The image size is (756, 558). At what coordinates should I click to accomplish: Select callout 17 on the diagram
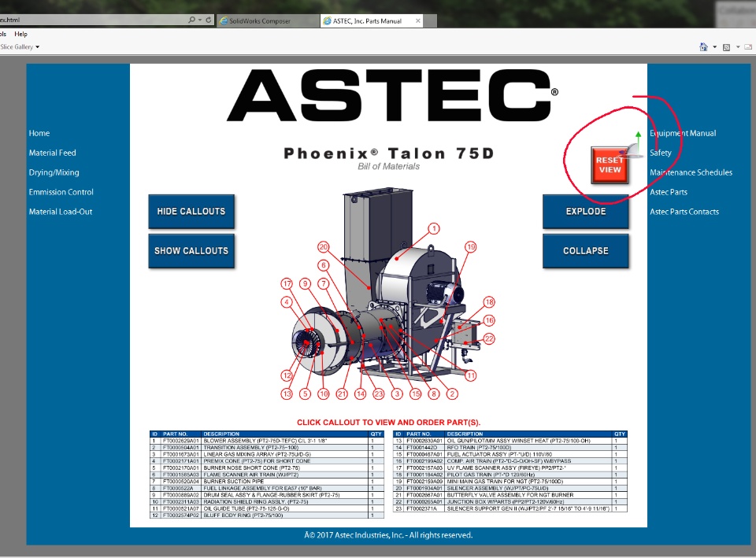coord(287,283)
